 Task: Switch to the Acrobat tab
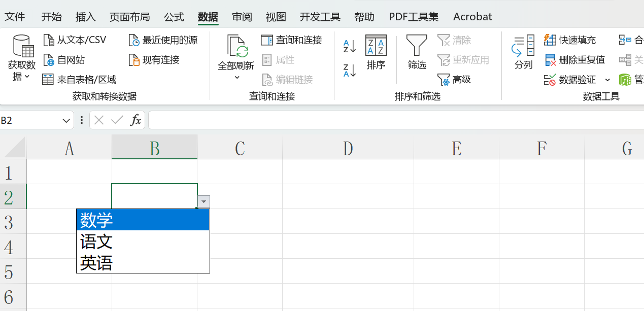click(x=472, y=17)
